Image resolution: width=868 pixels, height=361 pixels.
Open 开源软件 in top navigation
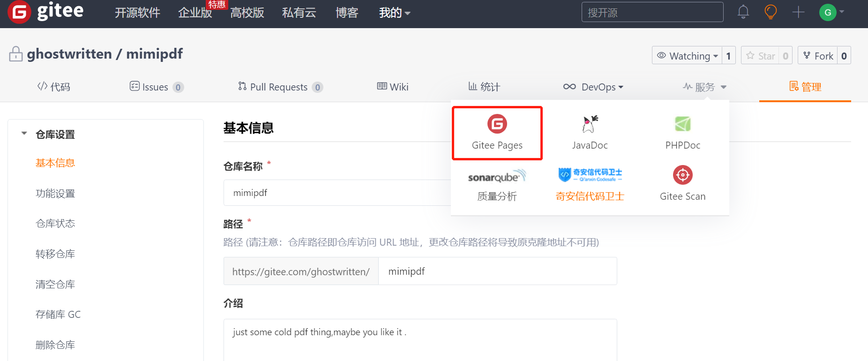138,13
